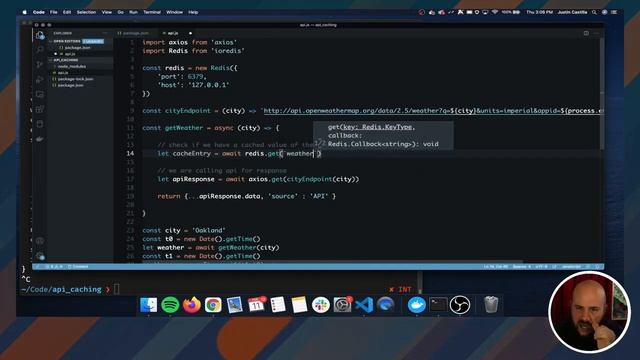The width and height of the screenshot is (640, 360).
Task: Open Finder from the Dock
Action: pyautogui.click(x=149, y=304)
